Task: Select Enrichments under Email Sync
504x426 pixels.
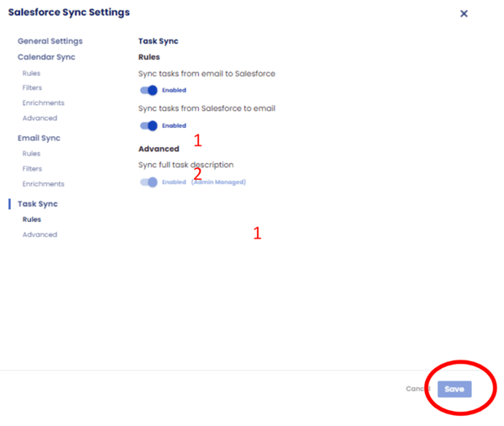Action: tap(44, 184)
